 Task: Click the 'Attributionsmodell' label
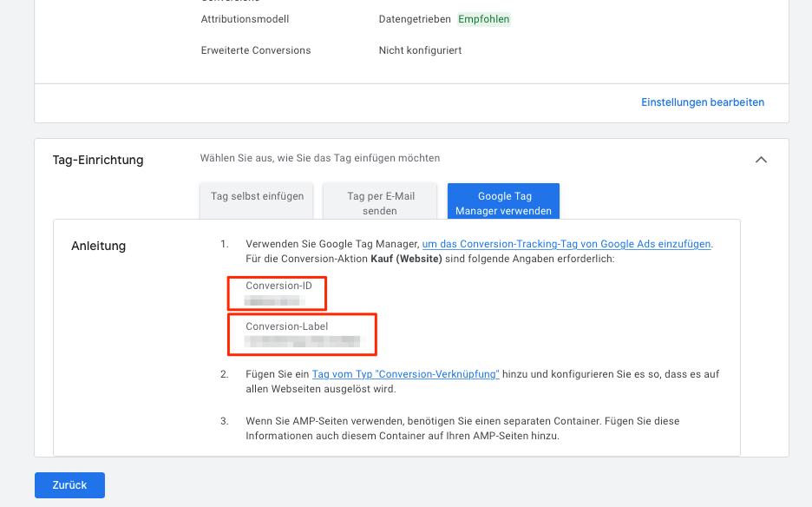coord(245,19)
